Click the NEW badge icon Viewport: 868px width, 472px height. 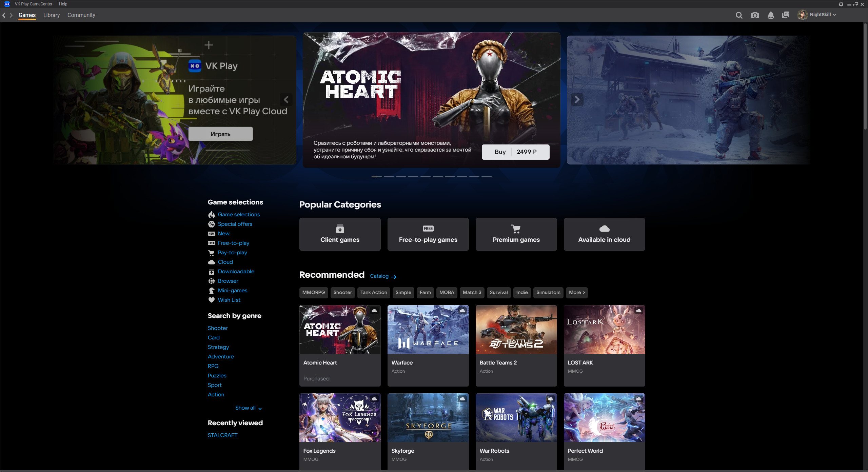(212, 234)
